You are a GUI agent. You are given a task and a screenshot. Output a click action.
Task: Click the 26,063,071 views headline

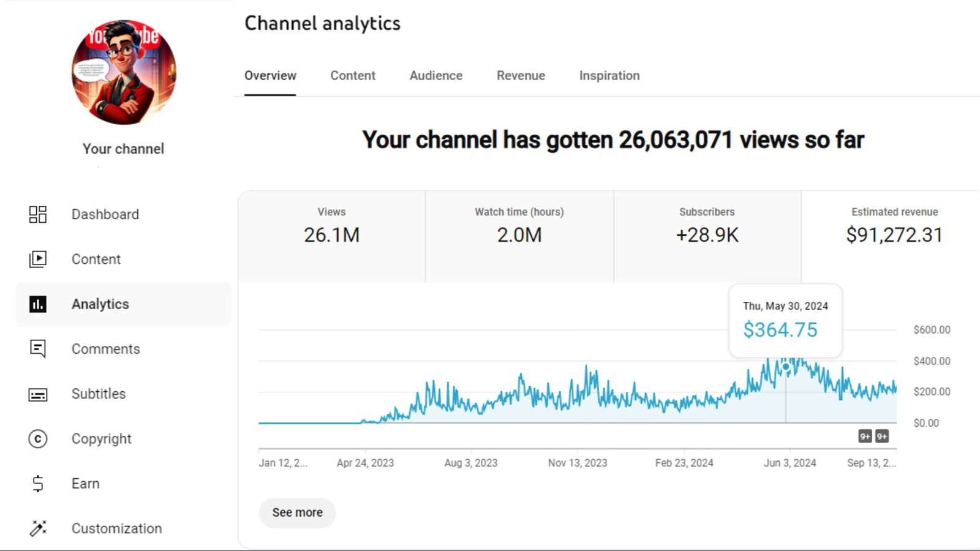pyautogui.click(x=613, y=140)
